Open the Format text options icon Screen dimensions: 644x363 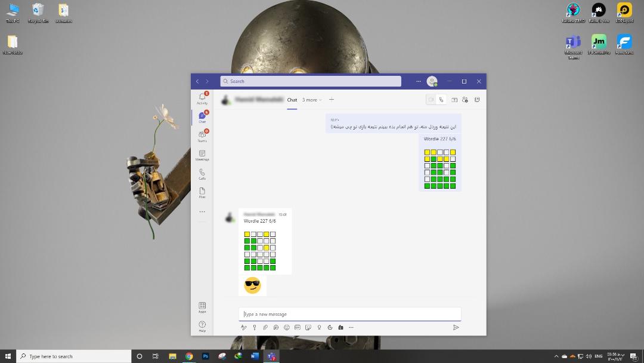point(243,328)
